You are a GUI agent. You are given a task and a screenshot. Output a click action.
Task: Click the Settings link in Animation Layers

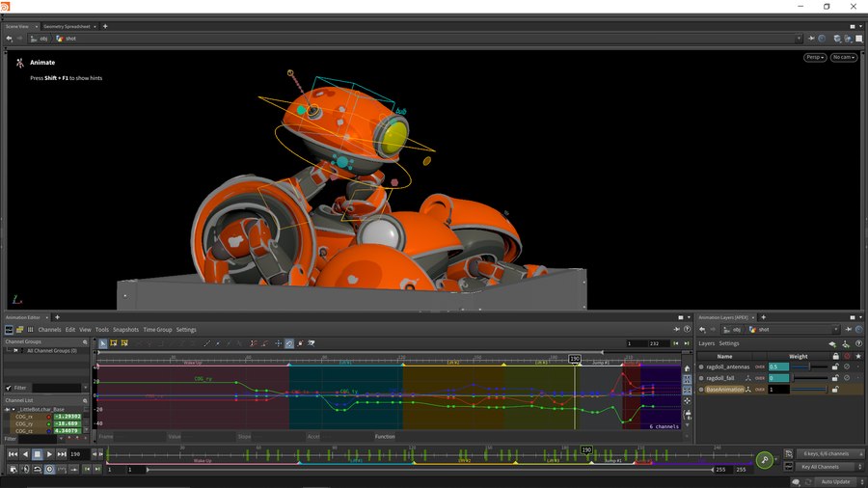click(x=729, y=343)
